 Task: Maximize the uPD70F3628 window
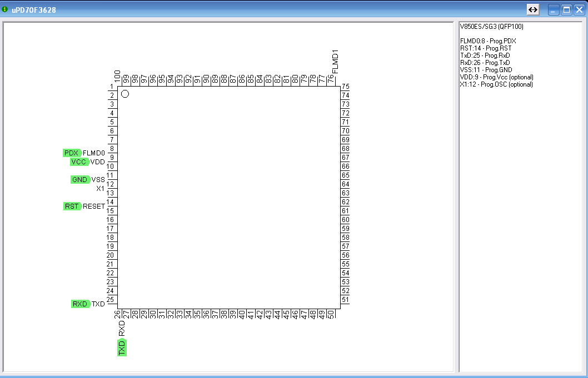(567, 10)
